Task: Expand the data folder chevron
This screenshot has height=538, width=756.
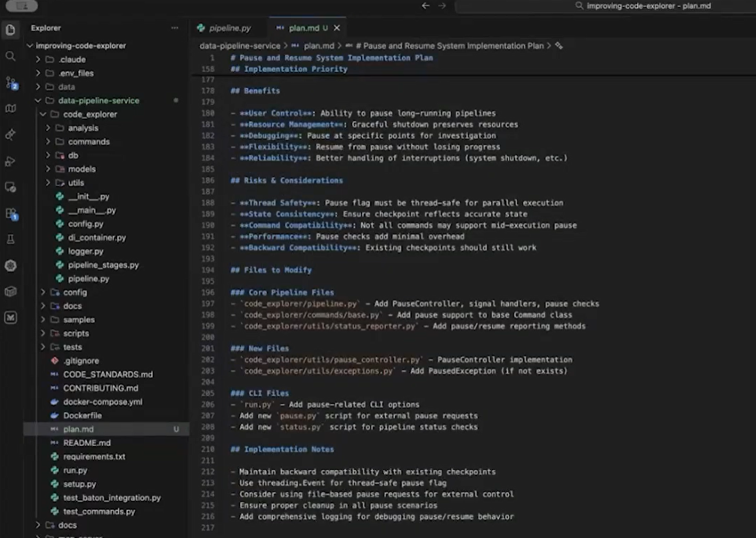Action: [38, 87]
